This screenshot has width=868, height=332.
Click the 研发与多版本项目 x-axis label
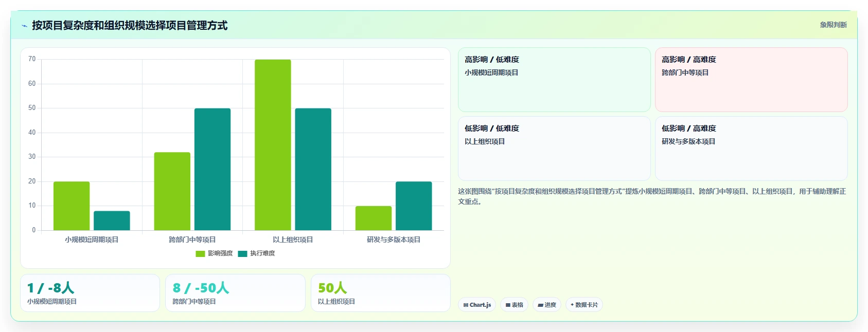pos(394,239)
